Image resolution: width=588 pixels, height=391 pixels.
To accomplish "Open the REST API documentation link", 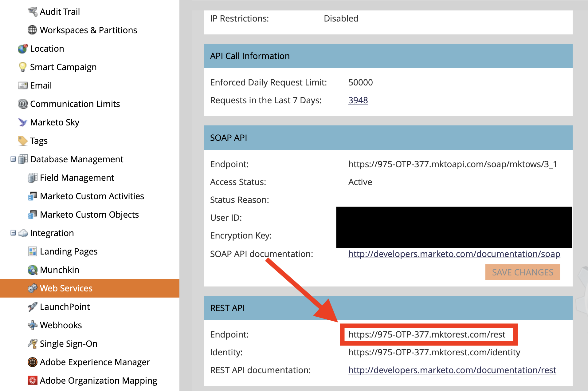I will coord(452,370).
